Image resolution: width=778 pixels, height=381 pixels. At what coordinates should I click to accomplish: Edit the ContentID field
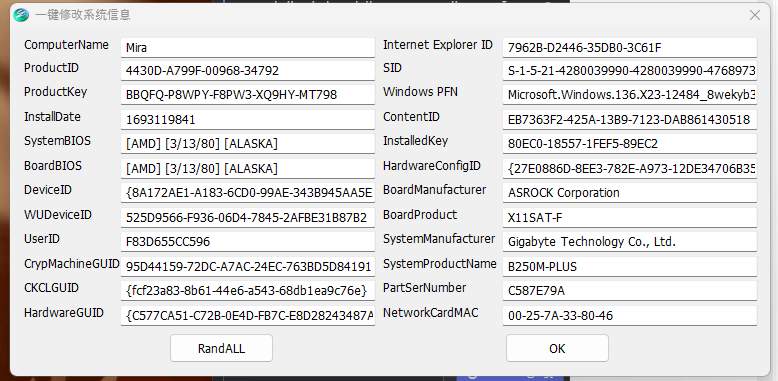630,120
